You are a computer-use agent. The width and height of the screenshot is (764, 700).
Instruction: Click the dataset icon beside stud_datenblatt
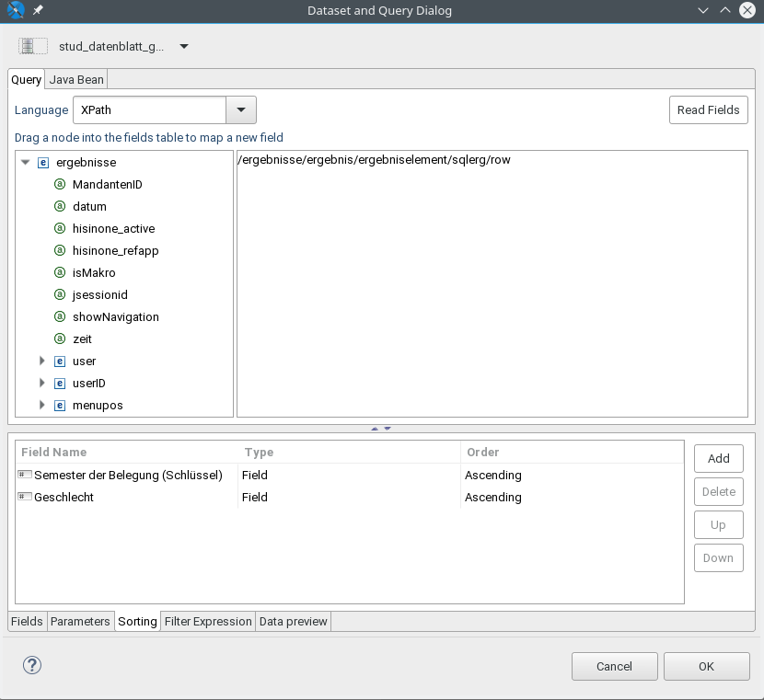pos(32,46)
